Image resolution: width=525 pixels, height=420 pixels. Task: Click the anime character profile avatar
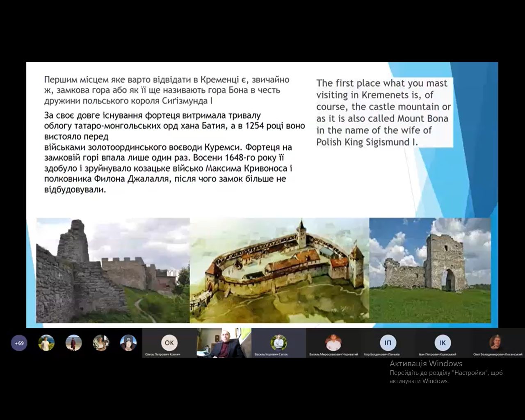click(x=128, y=343)
